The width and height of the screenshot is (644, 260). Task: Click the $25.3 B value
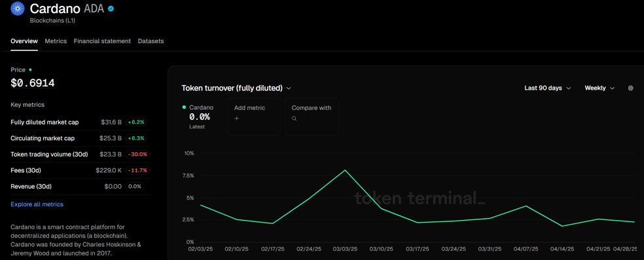coord(111,138)
